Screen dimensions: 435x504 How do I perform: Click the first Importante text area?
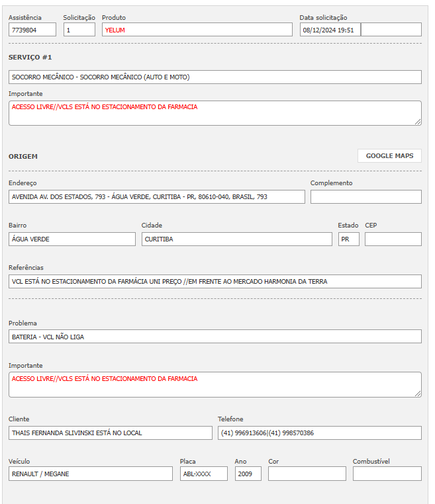215,113
